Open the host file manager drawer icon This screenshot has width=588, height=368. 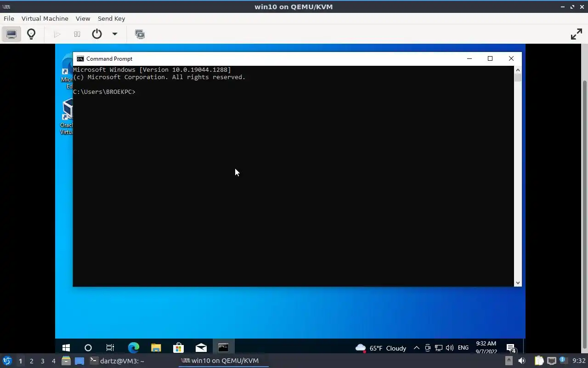click(x=66, y=361)
